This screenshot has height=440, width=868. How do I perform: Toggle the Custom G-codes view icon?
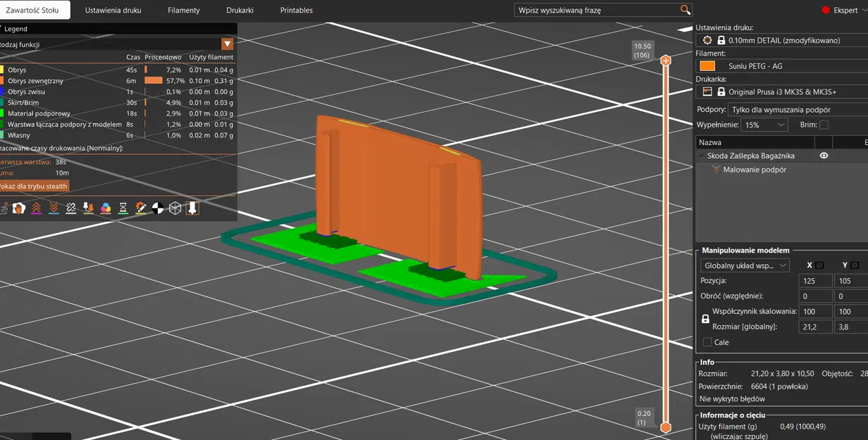(140, 208)
